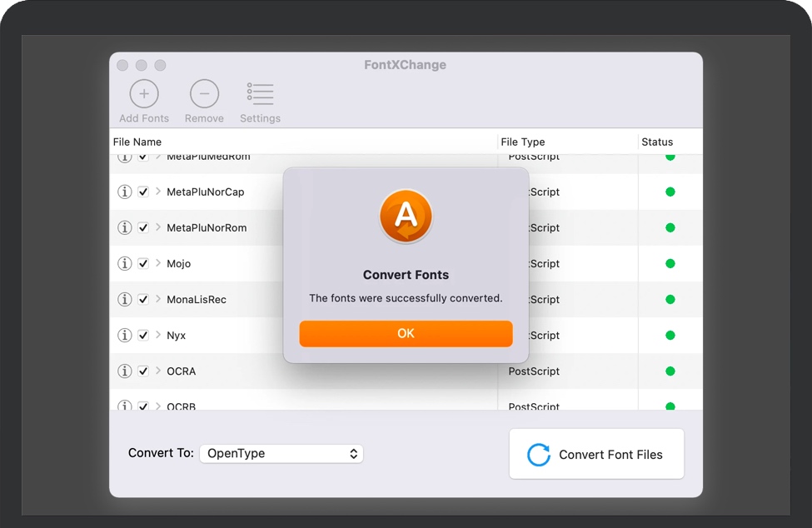The image size is (812, 528).
Task: Toggle the Mojo font checkbox
Action: point(143,263)
